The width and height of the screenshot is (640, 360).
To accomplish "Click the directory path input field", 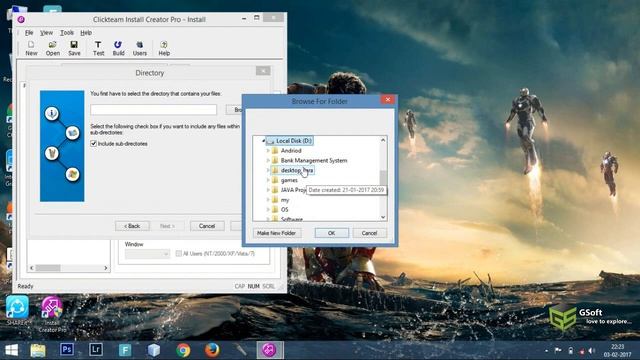I will point(153,109).
